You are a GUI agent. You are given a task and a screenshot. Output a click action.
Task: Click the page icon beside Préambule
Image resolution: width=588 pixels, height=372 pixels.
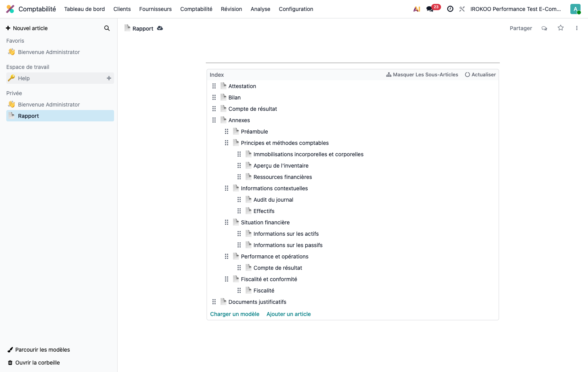coord(236,131)
